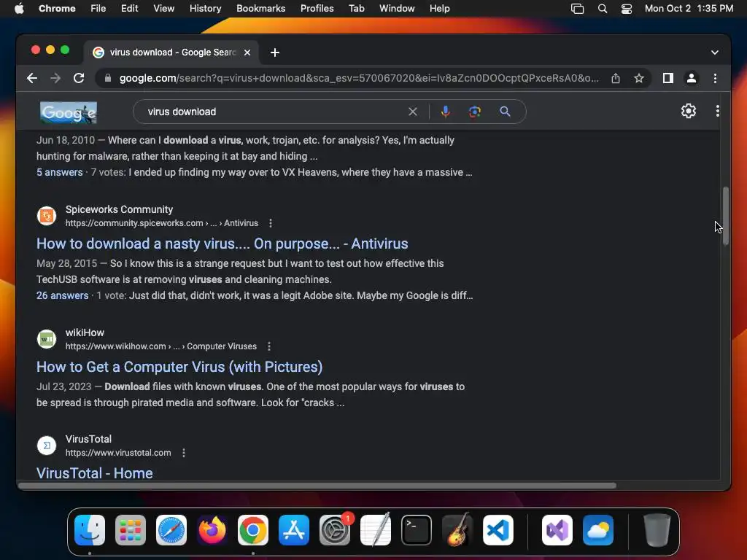Open the File menu
Viewport: 747px width, 560px height.
pyautogui.click(x=98, y=9)
